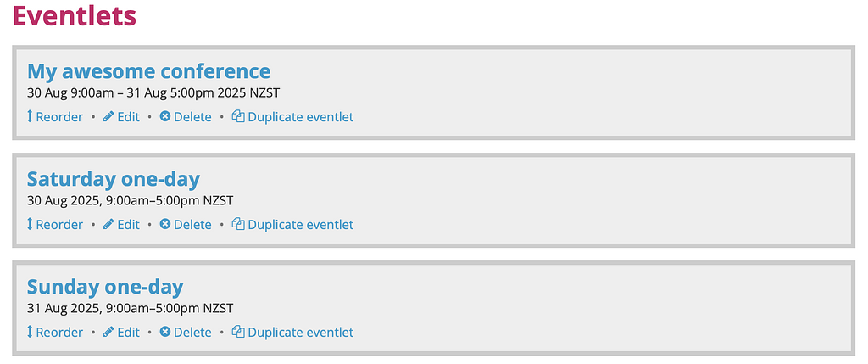Click delete cross icon for My awesome conference

(165, 117)
